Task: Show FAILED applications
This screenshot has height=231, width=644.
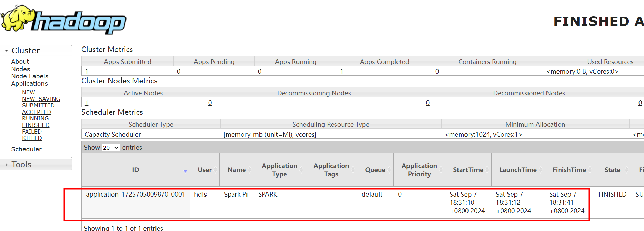Action: [x=32, y=132]
